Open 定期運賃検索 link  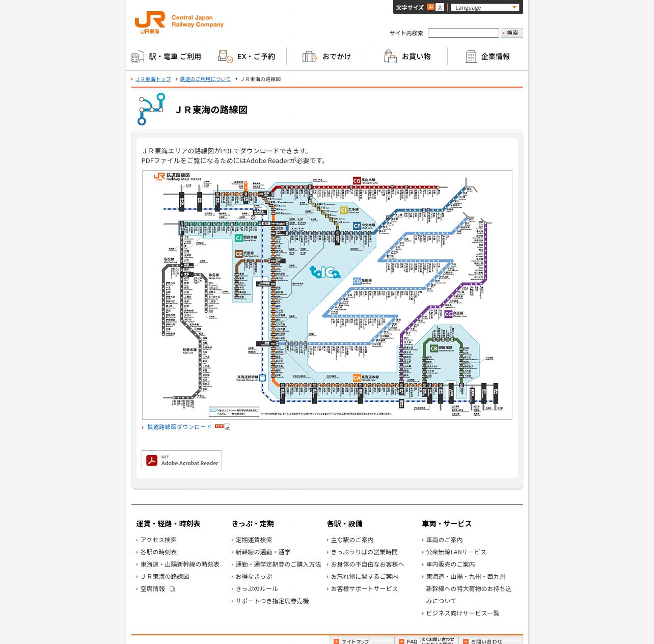tap(254, 540)
